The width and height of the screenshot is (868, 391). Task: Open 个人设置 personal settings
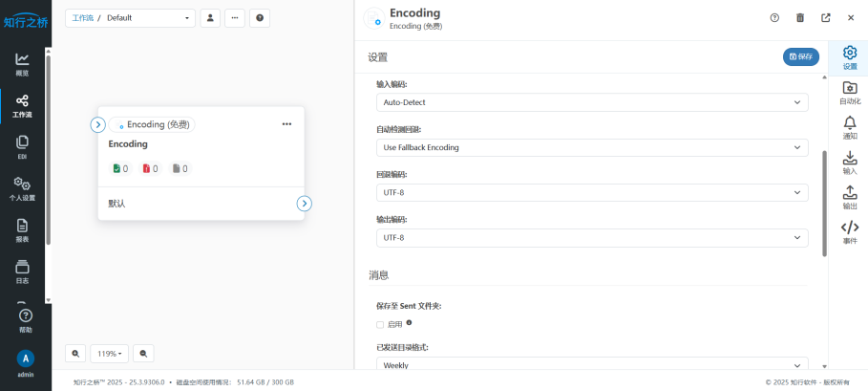[22, 187]
